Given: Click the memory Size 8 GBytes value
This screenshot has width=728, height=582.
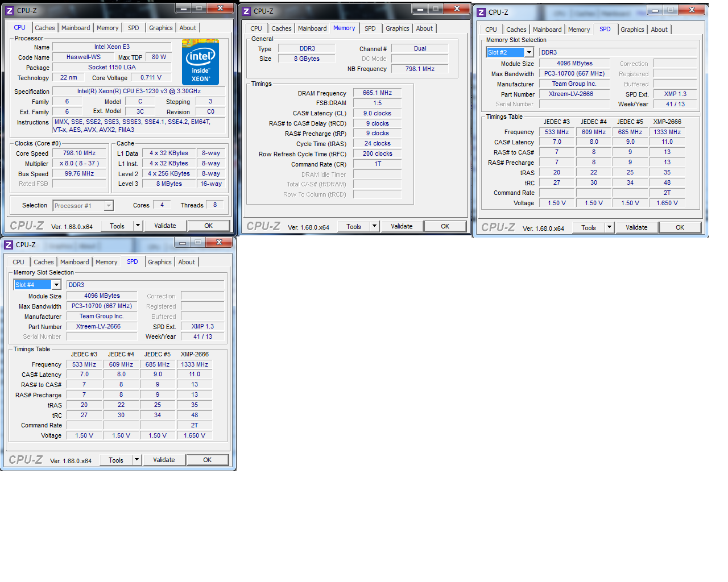Looking at the screenshot, I should [307, 59].
